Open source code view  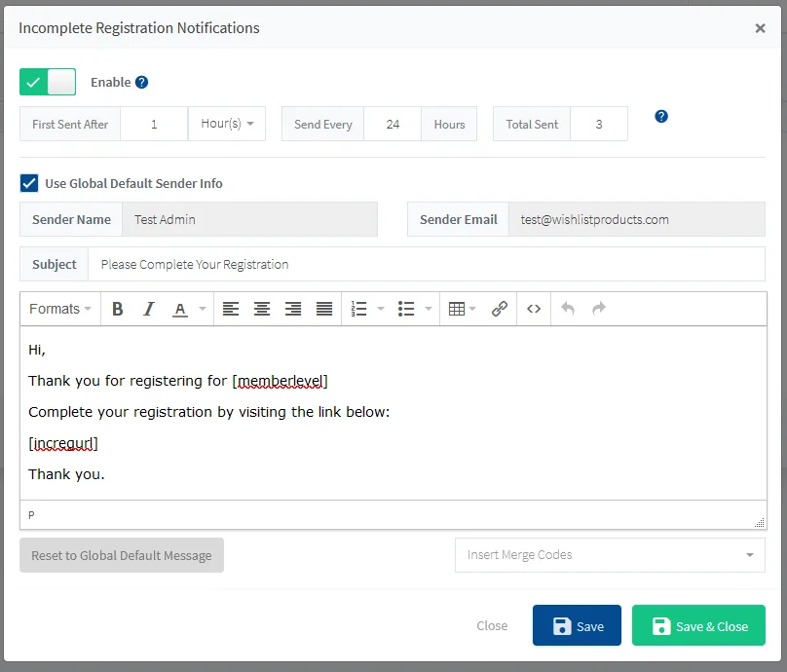(534, 309)
